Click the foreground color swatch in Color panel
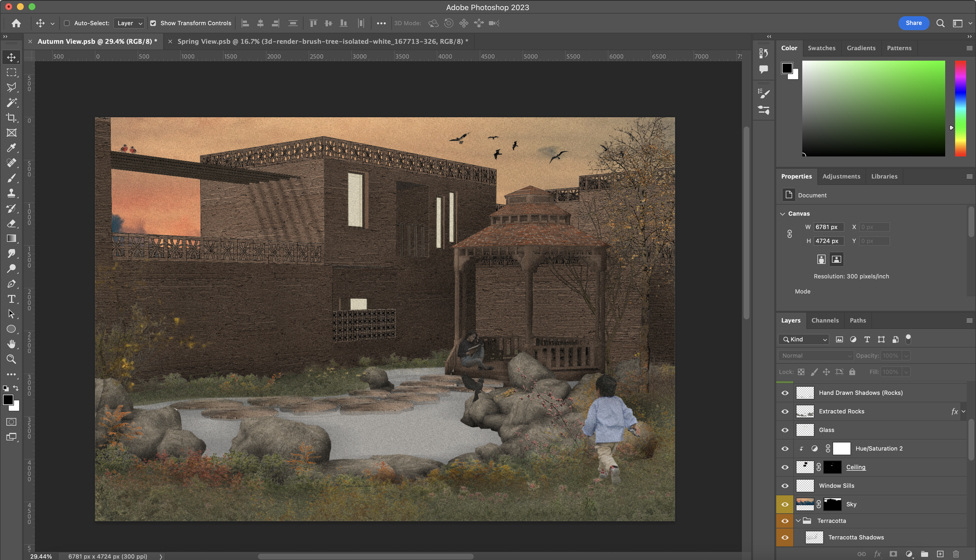The height and width of the screenshot is (560, 976). [x=787, y=68]
